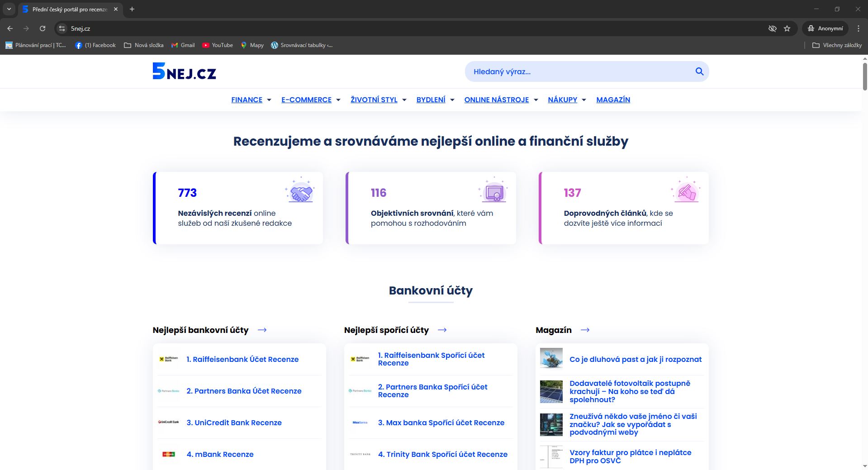Open Raiffeisenbank Účet Recenze link
868x470 pixels.
point(242,359)
